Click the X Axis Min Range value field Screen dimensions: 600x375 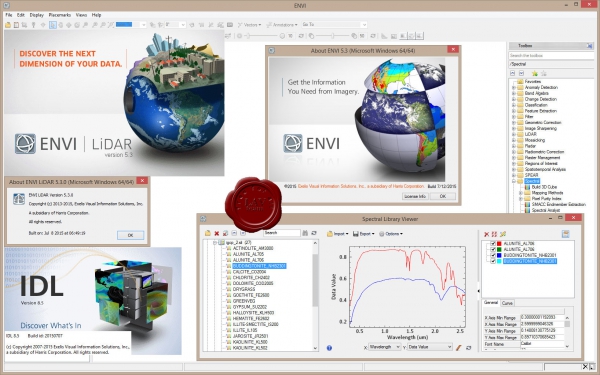pos(543,318)
